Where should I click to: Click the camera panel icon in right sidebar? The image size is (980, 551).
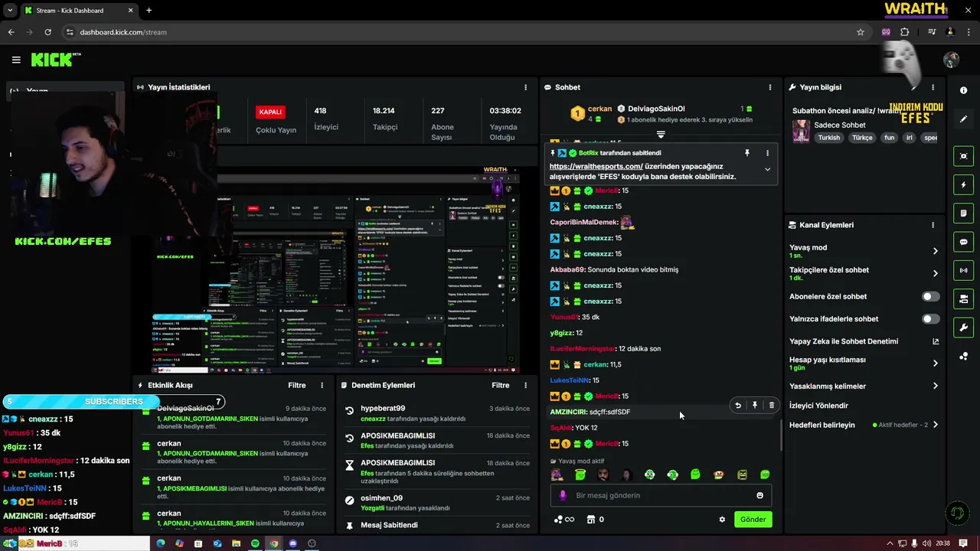(x=963, y=298)
